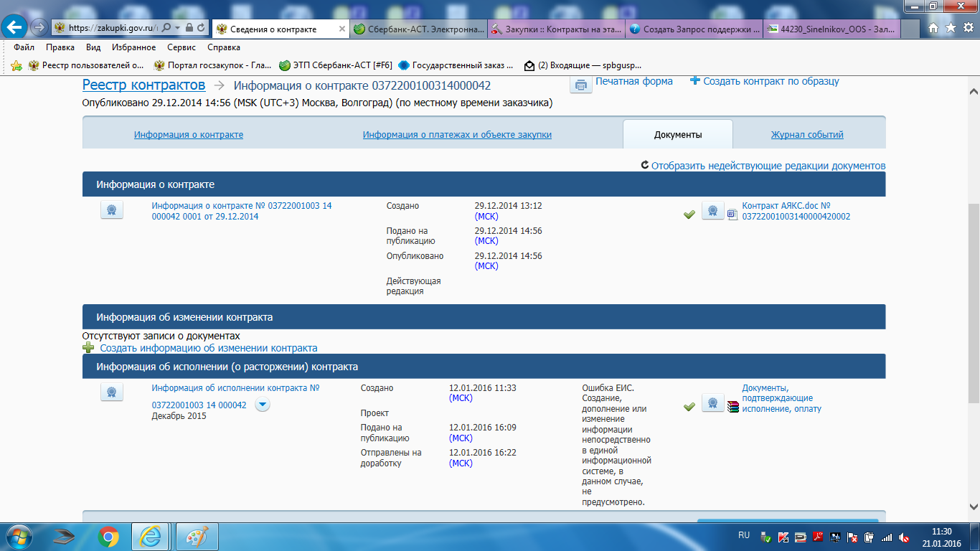Screen dimensions: 980x551
Task: Open Paint from the taskbar
Action: click(196, 536)
